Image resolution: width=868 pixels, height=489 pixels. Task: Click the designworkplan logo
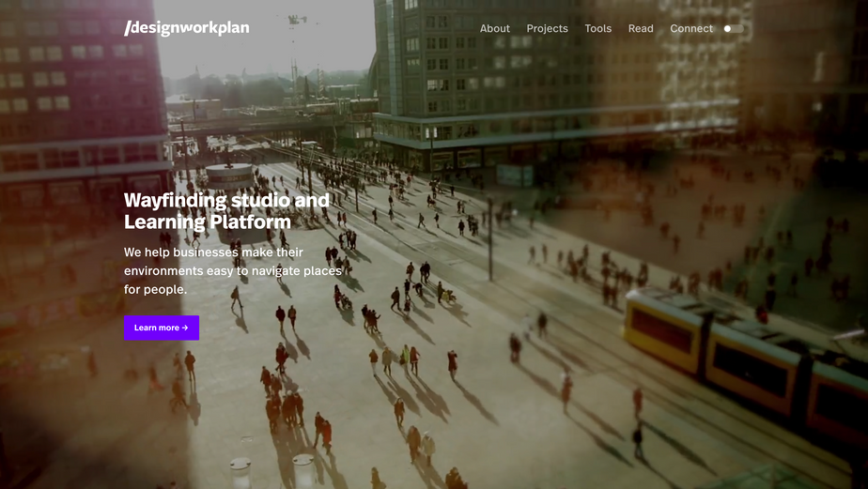(x=188, y=28)
